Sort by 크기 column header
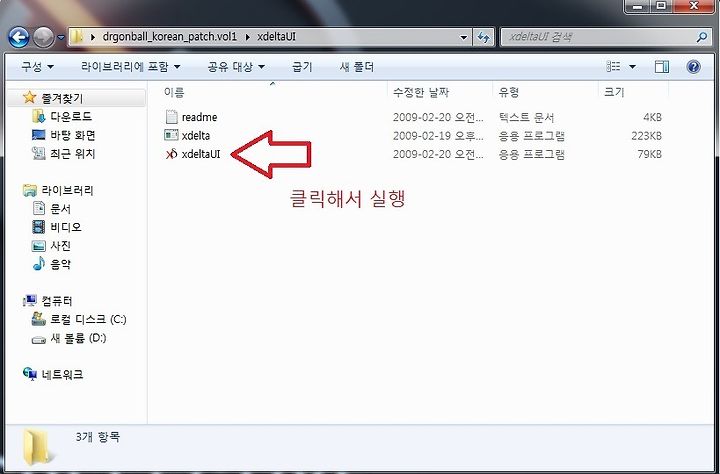The height and width of the screenshot is (474, 720). (x=614, y=93)
